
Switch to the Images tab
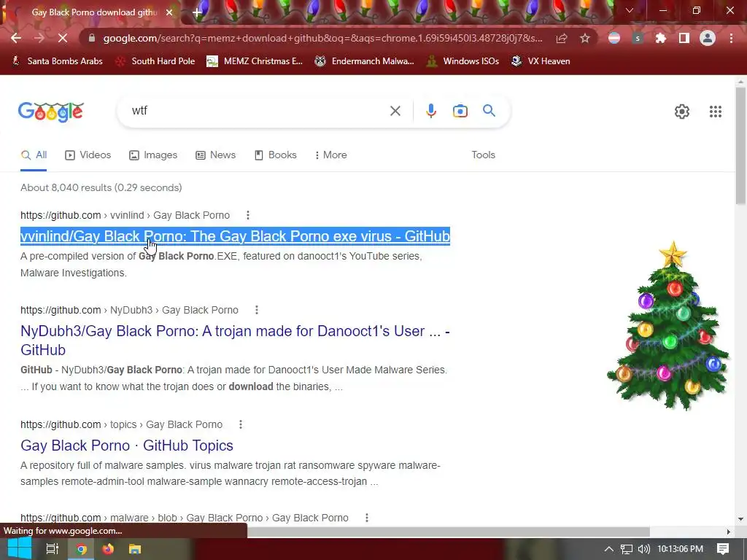click(x=153, y=155)
